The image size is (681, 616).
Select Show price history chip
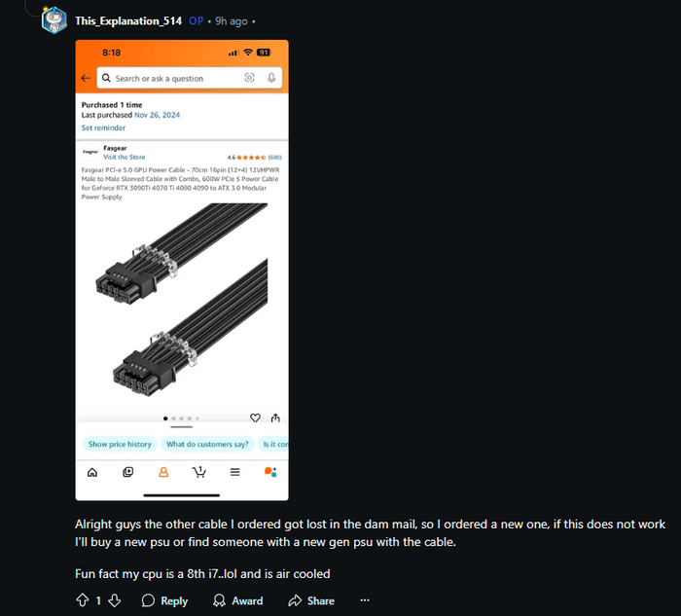point(120,444)
